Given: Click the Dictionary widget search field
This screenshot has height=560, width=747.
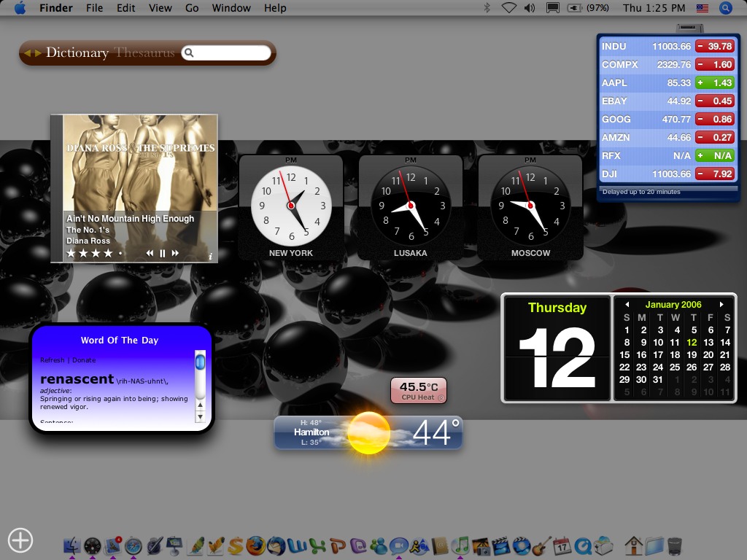Looking at the screenshot, I should point(226,52).
